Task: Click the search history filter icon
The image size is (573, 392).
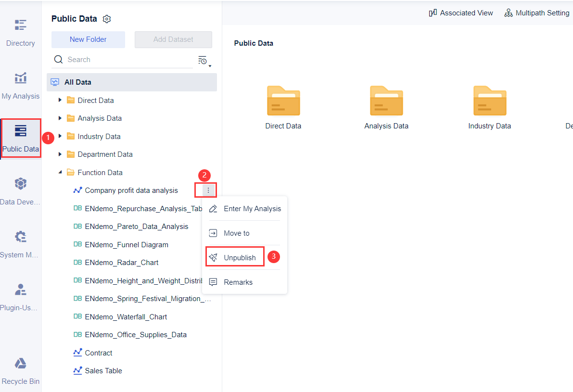Action: point(203,60)
